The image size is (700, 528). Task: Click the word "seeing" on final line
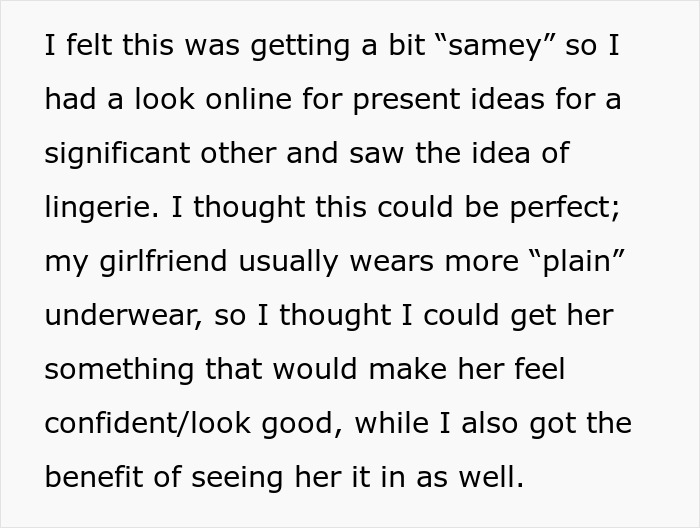237,478
